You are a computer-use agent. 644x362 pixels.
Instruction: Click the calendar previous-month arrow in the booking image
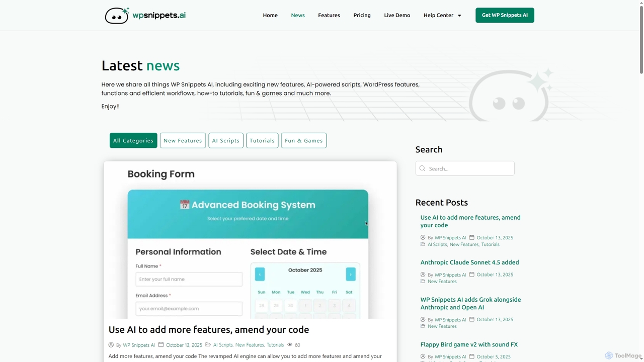[260, 274]
